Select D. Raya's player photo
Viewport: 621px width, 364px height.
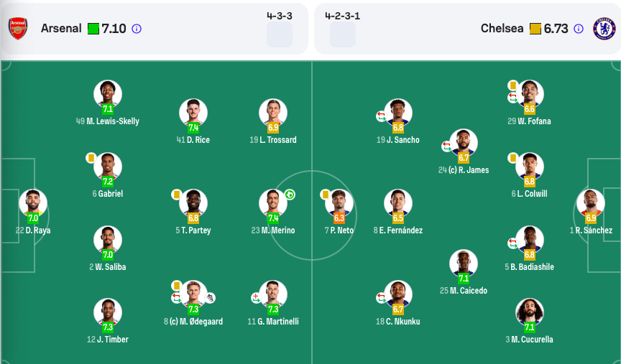(33, 202)
